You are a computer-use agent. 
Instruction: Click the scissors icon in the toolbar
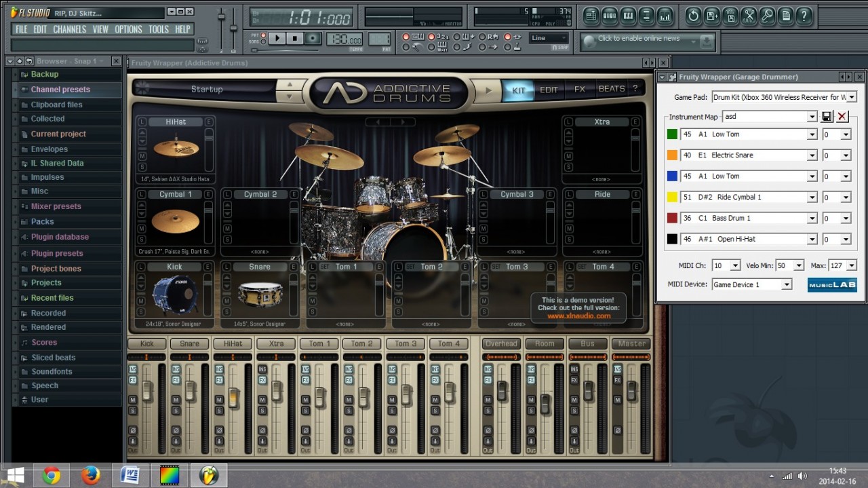[x=749, y=15]
